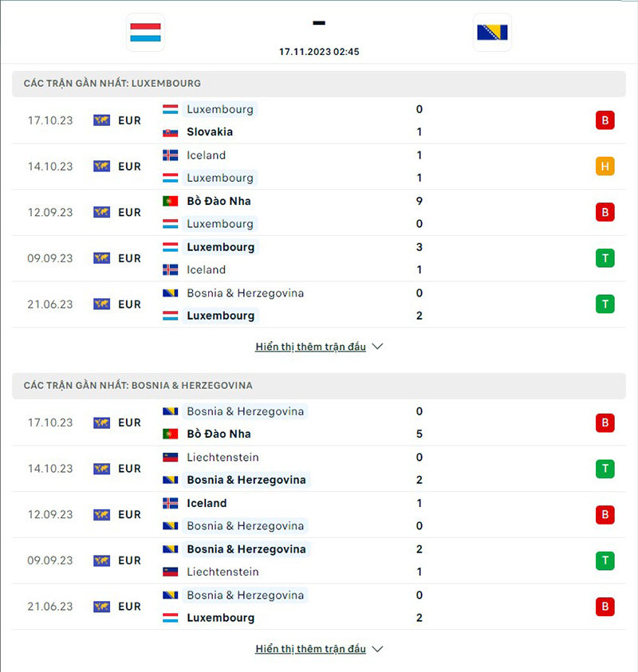Click the EUR icon in the Bosnia 21.06.23 row
The height and width of the screenshot is (672, 638).
point(100,607)
